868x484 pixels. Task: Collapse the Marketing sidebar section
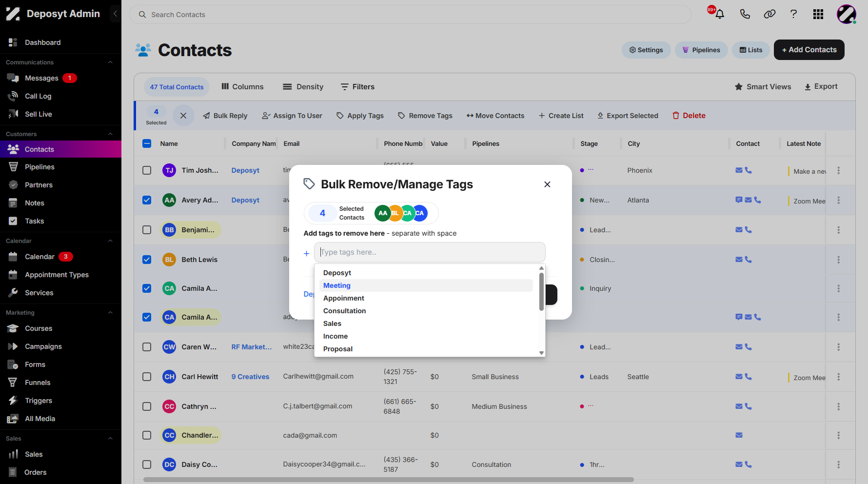coord(110,313)
